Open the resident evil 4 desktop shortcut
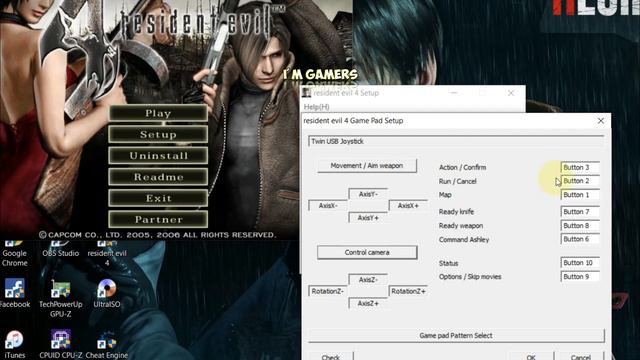Viewport: 640px width, 360px height. (107, 253)
